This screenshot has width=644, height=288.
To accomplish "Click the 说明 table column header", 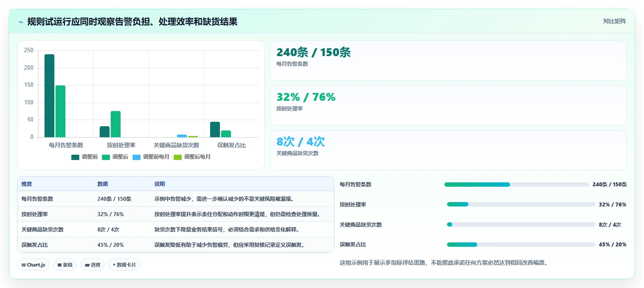I will tap(160, 184).
